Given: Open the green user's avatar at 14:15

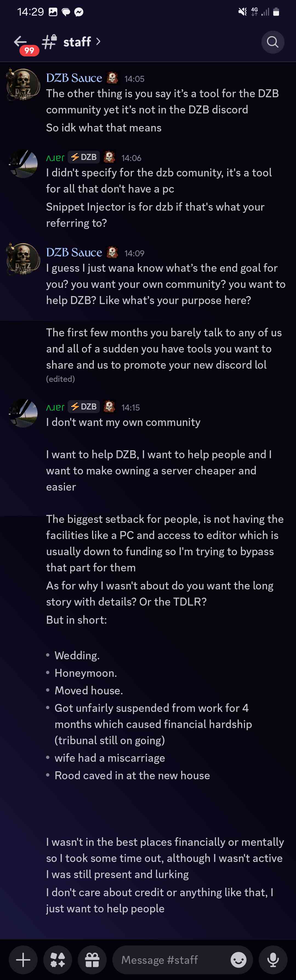Looking at the screenshot, I should (x=23, y=413).
